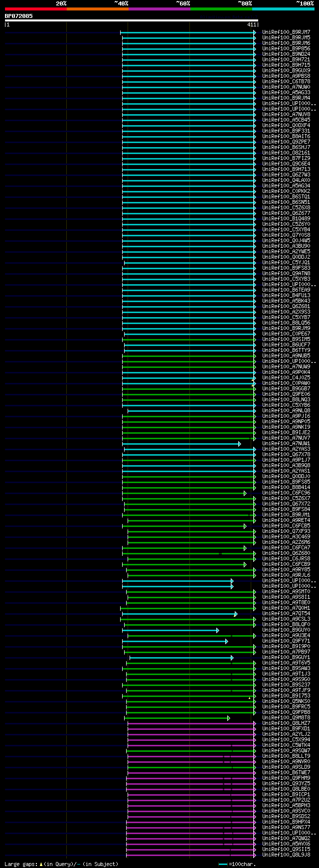The image size is (319, 868).
Task: Click the UniRef100_B9GGB7 label
Action: pos(286,389)
